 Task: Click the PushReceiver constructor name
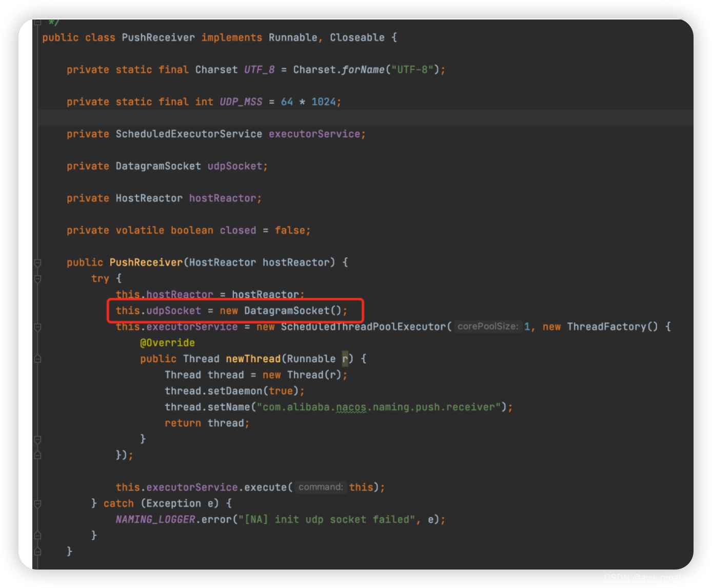(x=146, y=262)
